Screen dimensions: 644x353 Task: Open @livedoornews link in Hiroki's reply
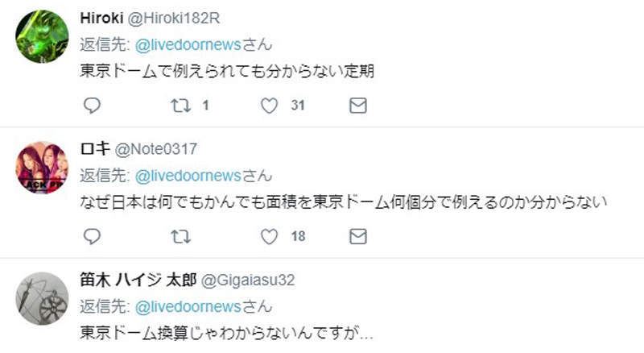click(188, 44)
